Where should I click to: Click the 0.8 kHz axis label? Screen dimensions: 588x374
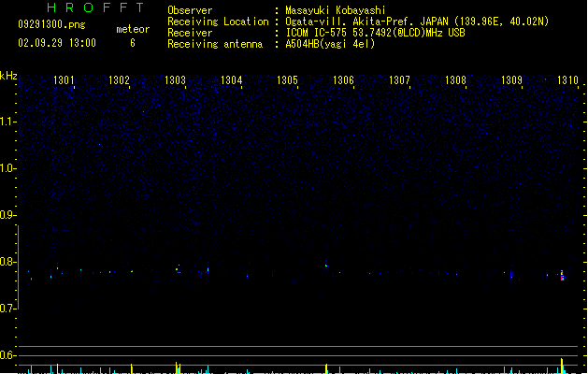coord(7,262)
